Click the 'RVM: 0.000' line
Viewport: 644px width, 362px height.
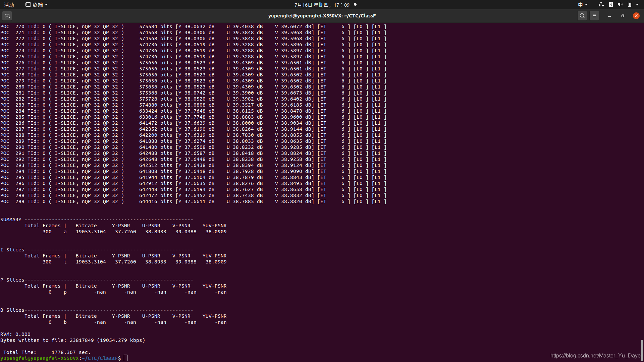click(15, 334)
